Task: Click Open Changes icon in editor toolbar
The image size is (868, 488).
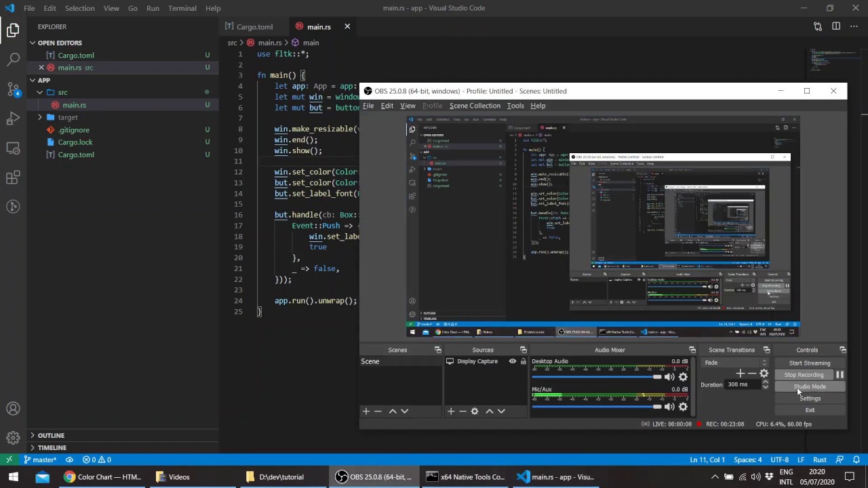Action: [818, 26]
